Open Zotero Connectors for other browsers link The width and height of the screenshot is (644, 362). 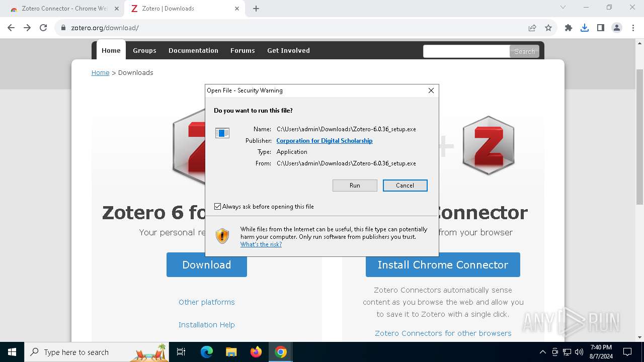coord(443,333)
